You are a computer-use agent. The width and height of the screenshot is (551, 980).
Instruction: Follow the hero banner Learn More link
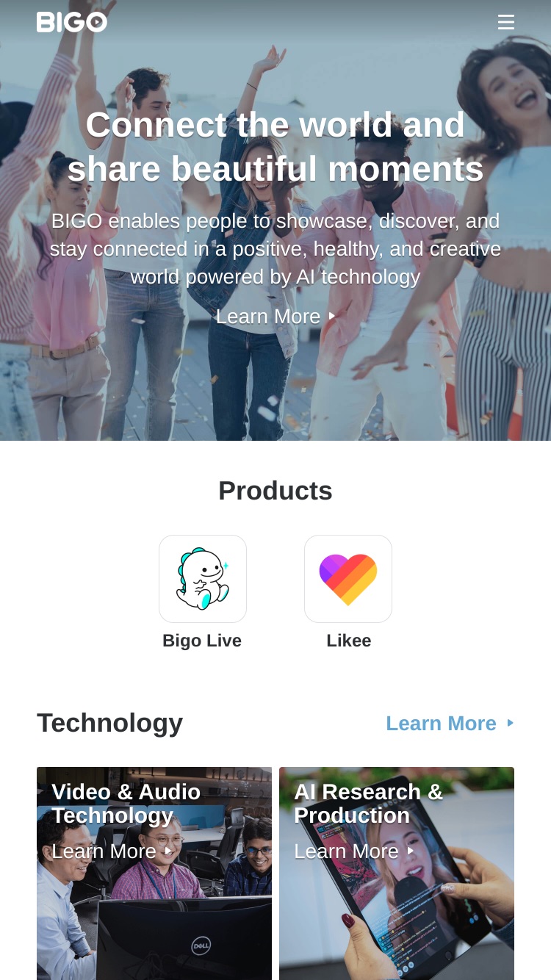click(x=268, y=316)
